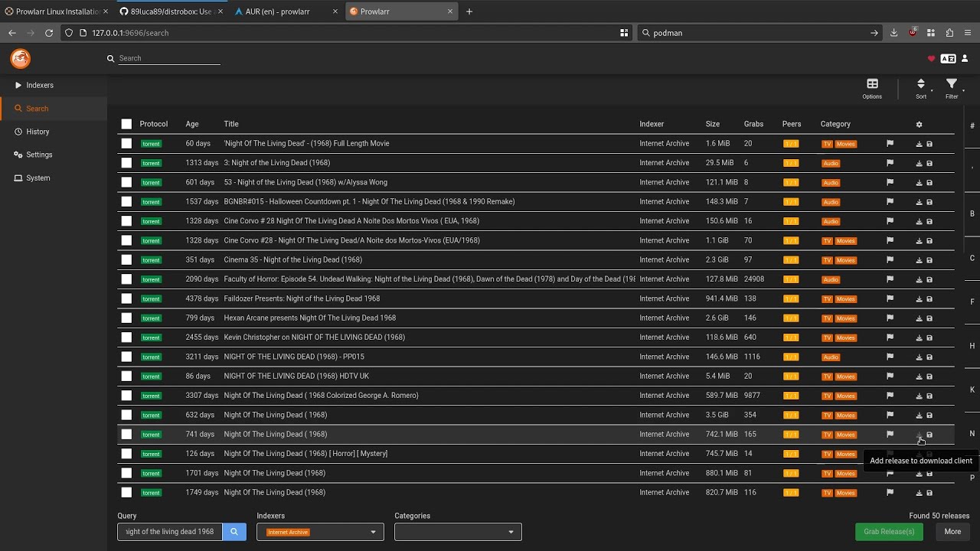
Task: Open Firefox downloads panel
Action: [893, 33]
